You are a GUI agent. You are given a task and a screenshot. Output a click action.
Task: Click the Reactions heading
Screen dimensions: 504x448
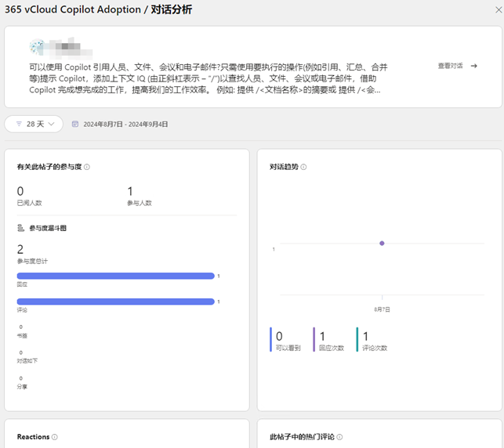coord(33,437)
